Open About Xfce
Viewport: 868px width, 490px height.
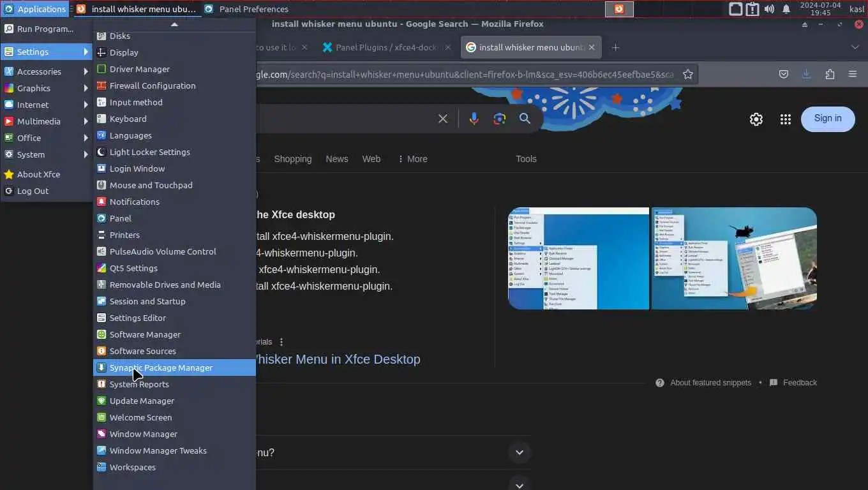click(x=47, y=174)
